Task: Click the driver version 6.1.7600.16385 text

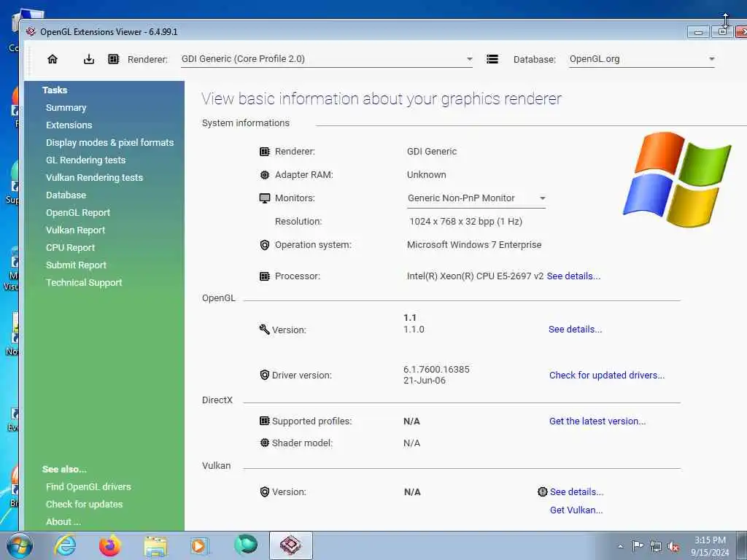Action: (436, 369)
